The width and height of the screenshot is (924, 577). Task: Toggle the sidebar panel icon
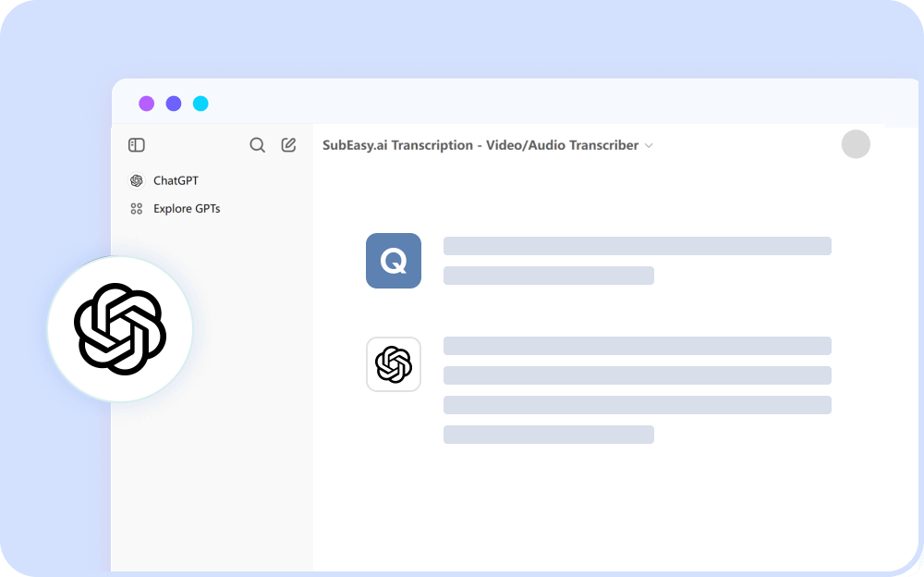137,145
